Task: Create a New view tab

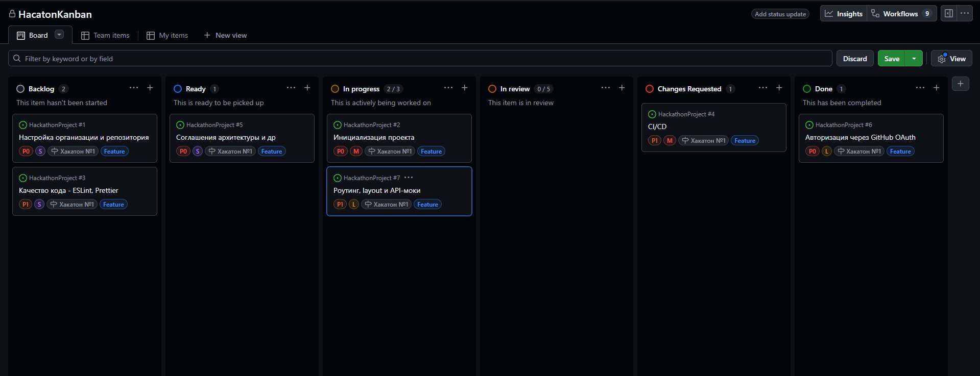Action: tap(225, 35)
